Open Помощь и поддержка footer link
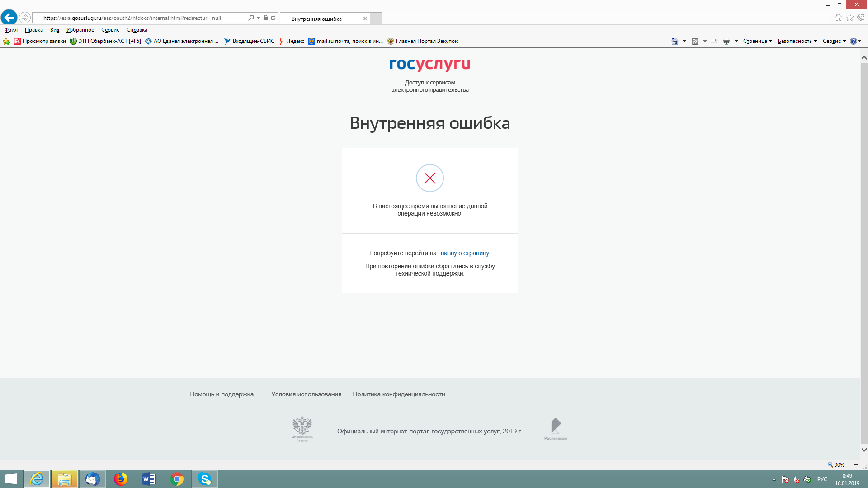 point(222,394)
